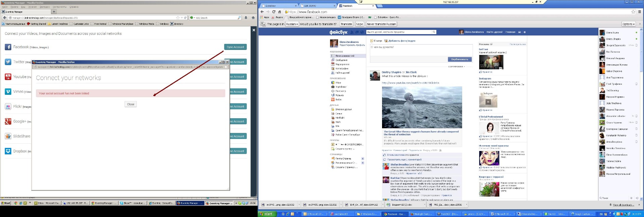Click the Опубликовать post button

pyautogui.click(x=460, y=59)
